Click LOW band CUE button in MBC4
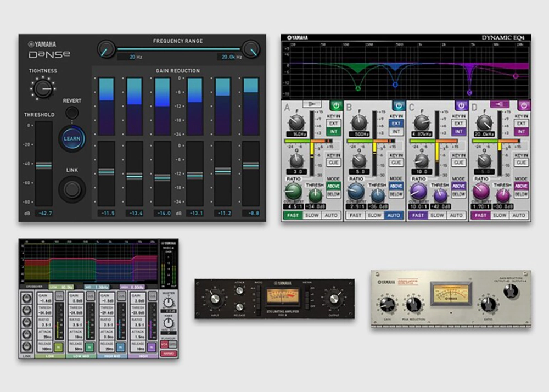549x392 pixels. tap(59, 296)
